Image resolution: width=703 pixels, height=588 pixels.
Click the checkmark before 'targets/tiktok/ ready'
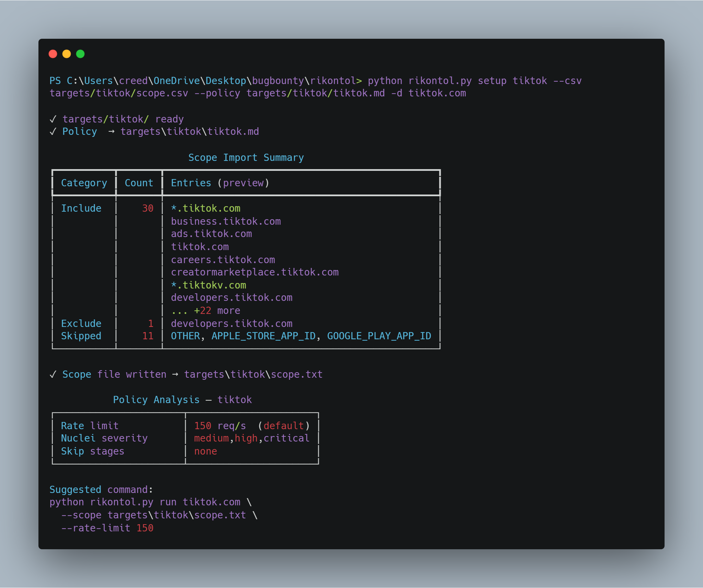(x=53, y=119)
